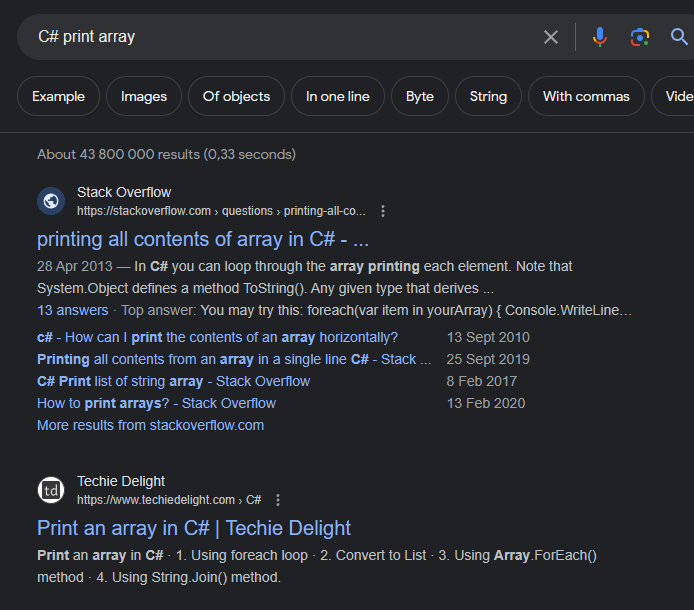Image resolution: width=694 pixels, height=610 pixels.
Task: Open the Stack Overflow result's three-dot menu
Action: coord(383,211)
